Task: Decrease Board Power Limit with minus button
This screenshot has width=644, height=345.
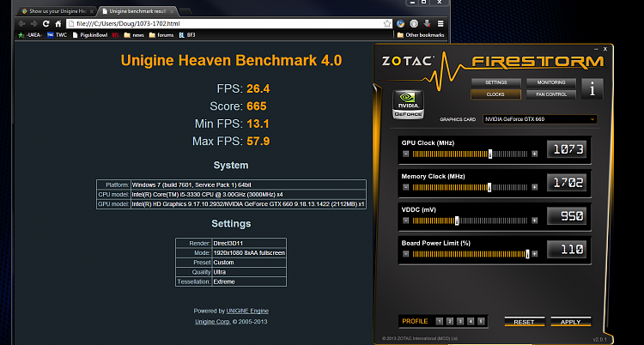Action: click(x=406, y=254)
